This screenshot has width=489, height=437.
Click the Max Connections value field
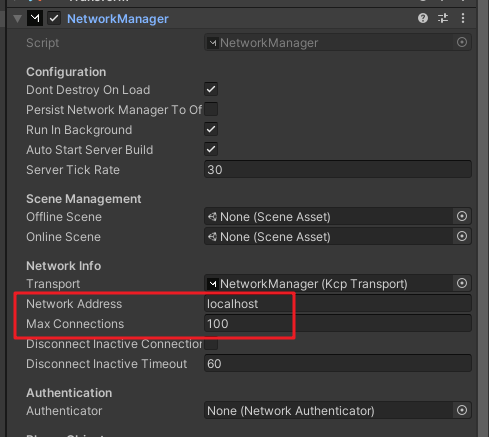[x=338, y=323]
